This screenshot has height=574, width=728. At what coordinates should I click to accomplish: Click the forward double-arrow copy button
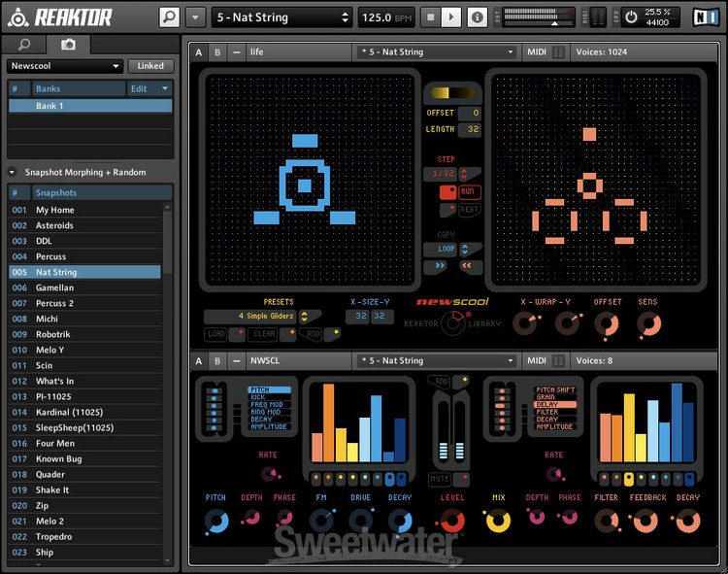[x=440, y=264]
